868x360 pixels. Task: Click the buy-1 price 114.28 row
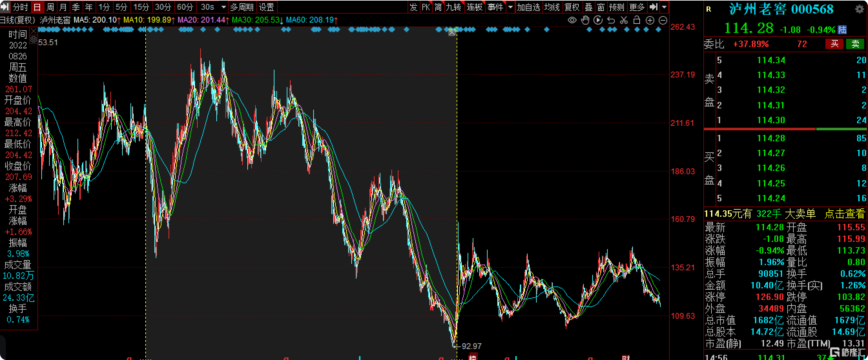(785, 138)
